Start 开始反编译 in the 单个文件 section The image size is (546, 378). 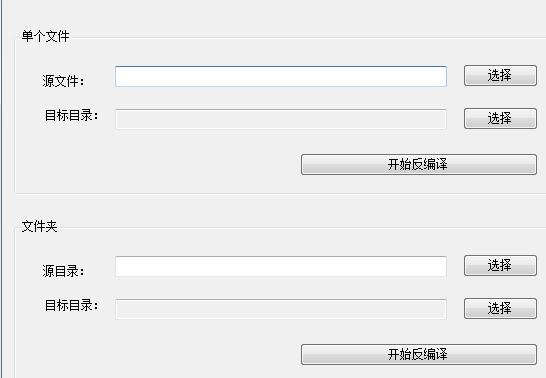click(419, 164)
